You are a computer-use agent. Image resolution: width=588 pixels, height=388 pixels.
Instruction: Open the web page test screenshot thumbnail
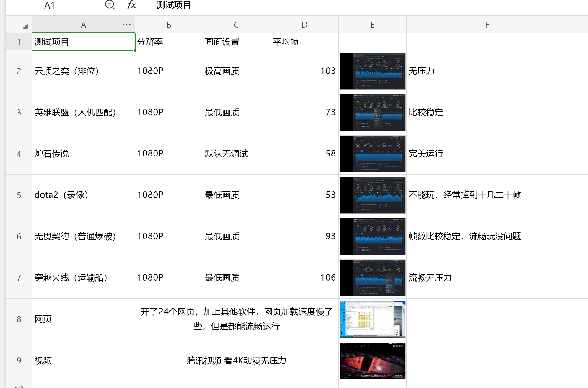(372, 319)
